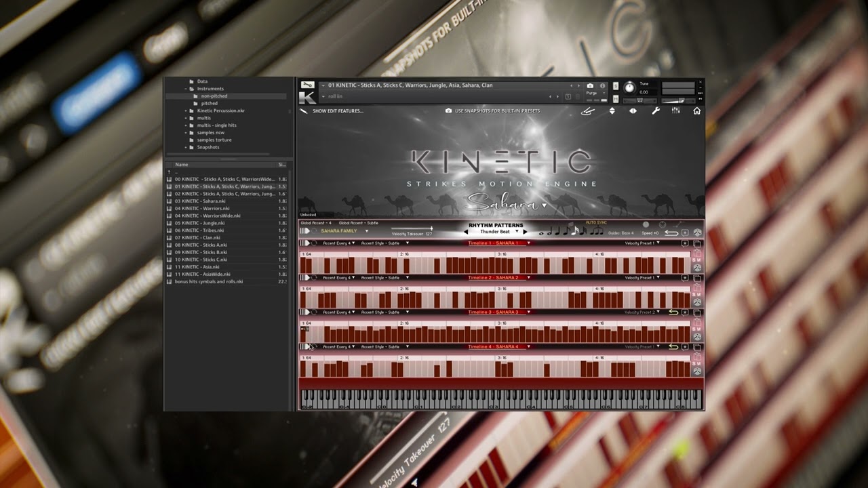Select the non-pitched folder
This screenshot has height=488, width=868.
pos(214,96)
